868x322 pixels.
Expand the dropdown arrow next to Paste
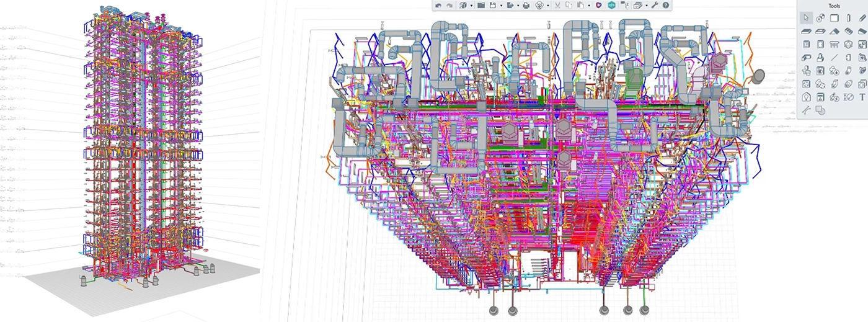coord(589,6)
